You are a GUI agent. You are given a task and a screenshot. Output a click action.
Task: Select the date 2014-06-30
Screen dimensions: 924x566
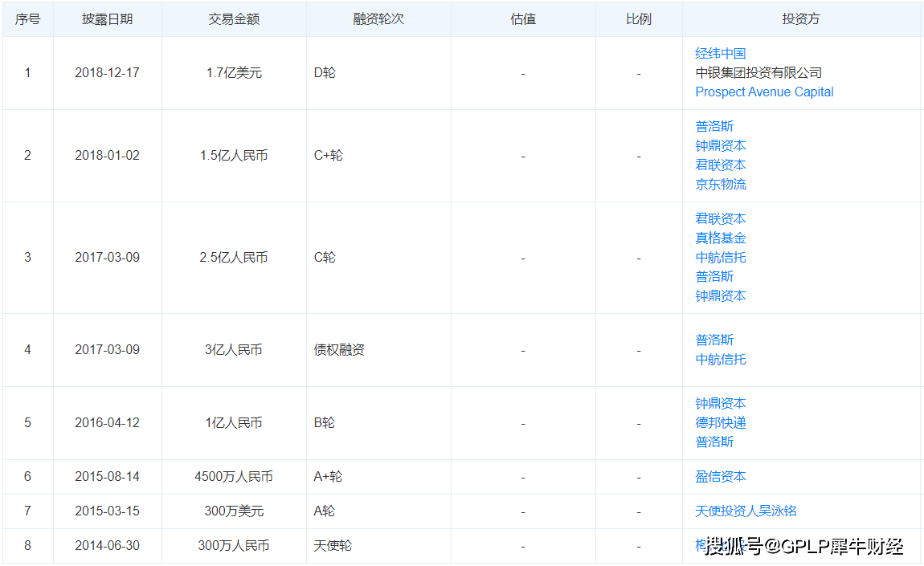click(107, 546)
